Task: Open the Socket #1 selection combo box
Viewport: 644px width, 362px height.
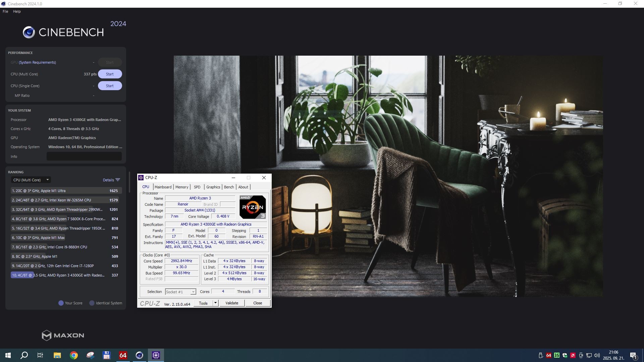Action: click(180, 292)
